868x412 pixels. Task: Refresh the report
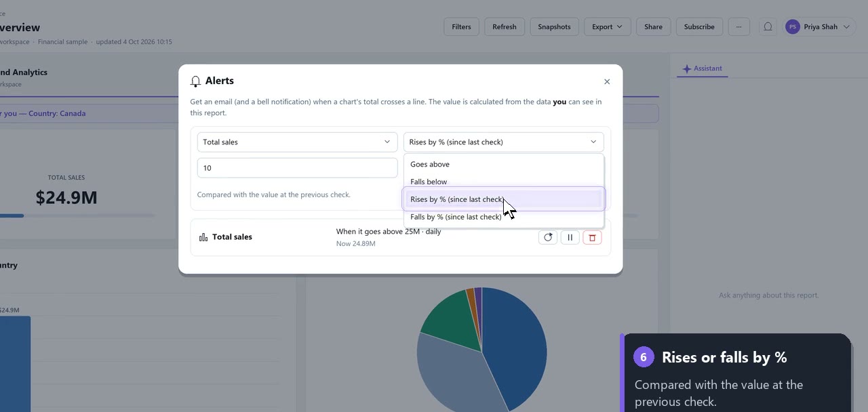pyautogui.click(x=505, y=26)
